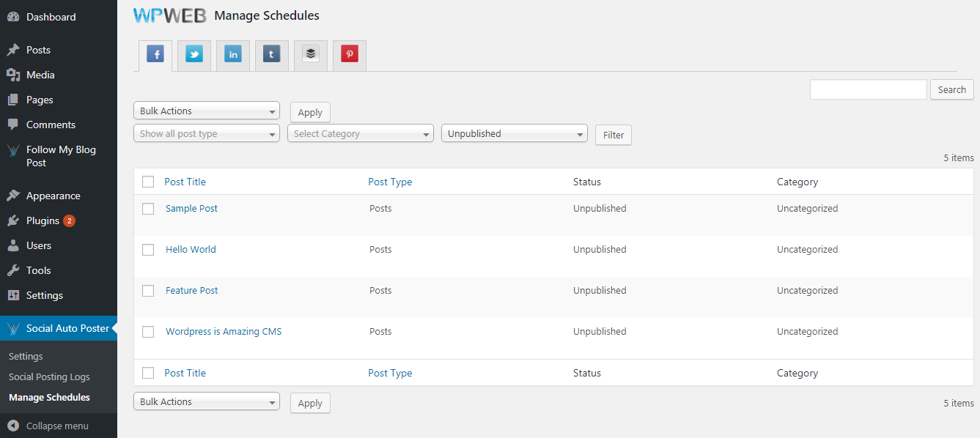Viewport: 980px width, 438px height.
Task: Open the LinkedIn schedules tab
Action: click(x=233, y=54)
